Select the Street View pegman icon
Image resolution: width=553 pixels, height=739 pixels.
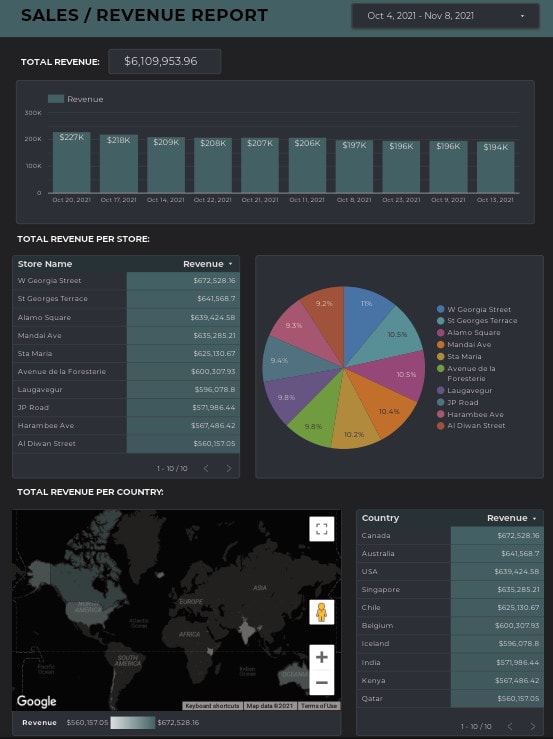(x=322, y=612)
